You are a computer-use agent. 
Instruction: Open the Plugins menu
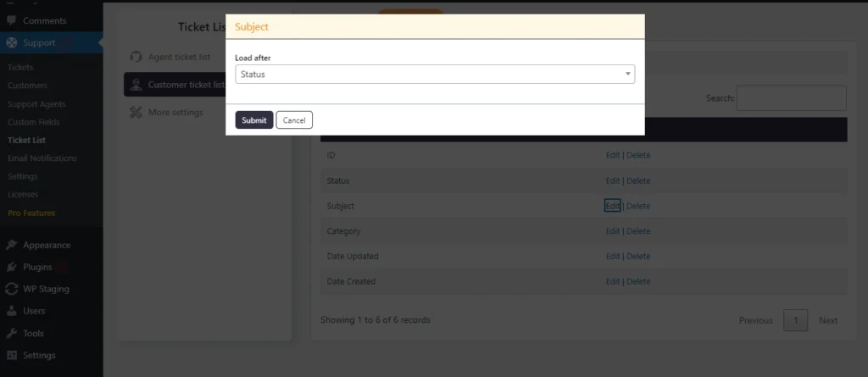[37, 267]
